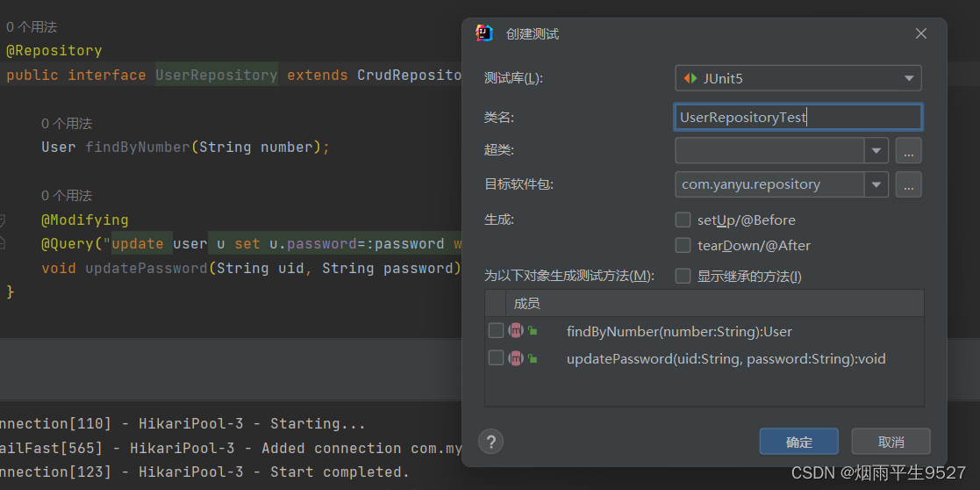
Task: Click the com.yanyu.repository package field
Action: click(770, 184)
